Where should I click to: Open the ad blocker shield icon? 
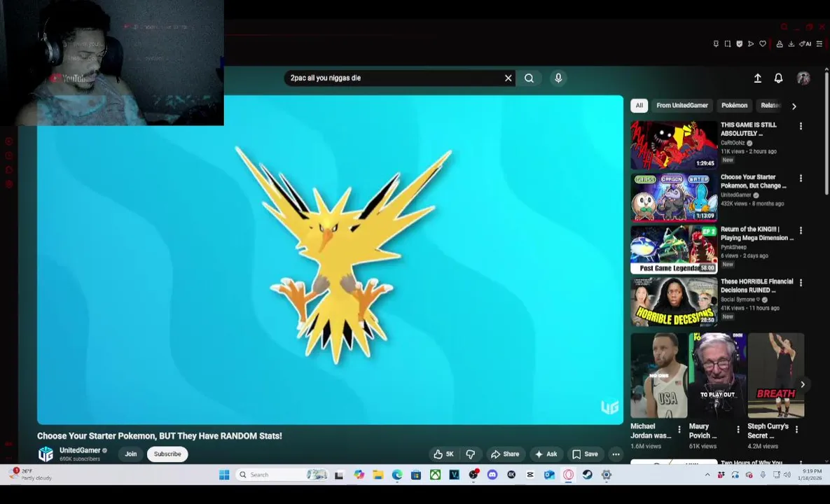click(x=740, y=44)
